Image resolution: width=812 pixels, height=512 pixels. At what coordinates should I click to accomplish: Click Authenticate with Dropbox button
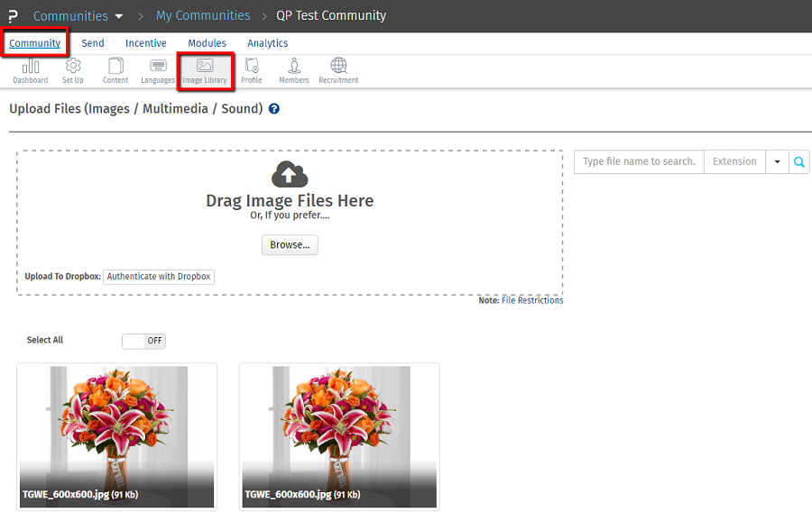click(159, 277)
